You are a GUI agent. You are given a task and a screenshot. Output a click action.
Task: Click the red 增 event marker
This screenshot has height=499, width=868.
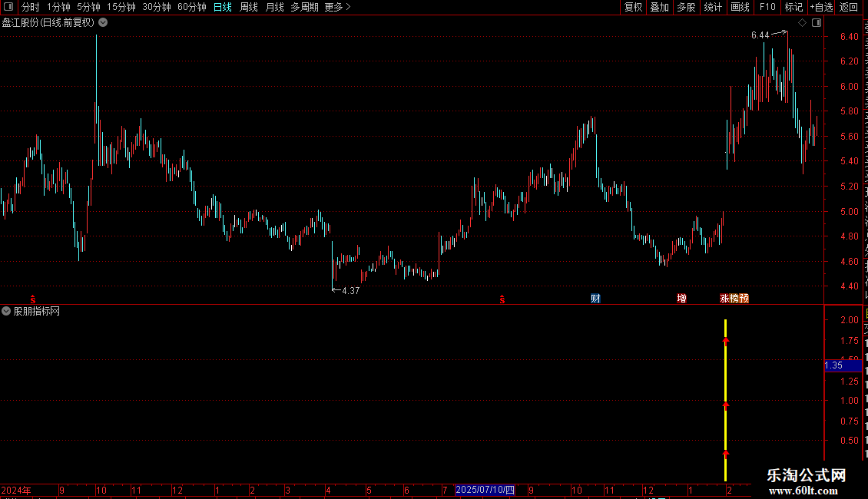[x=682, y=299]
